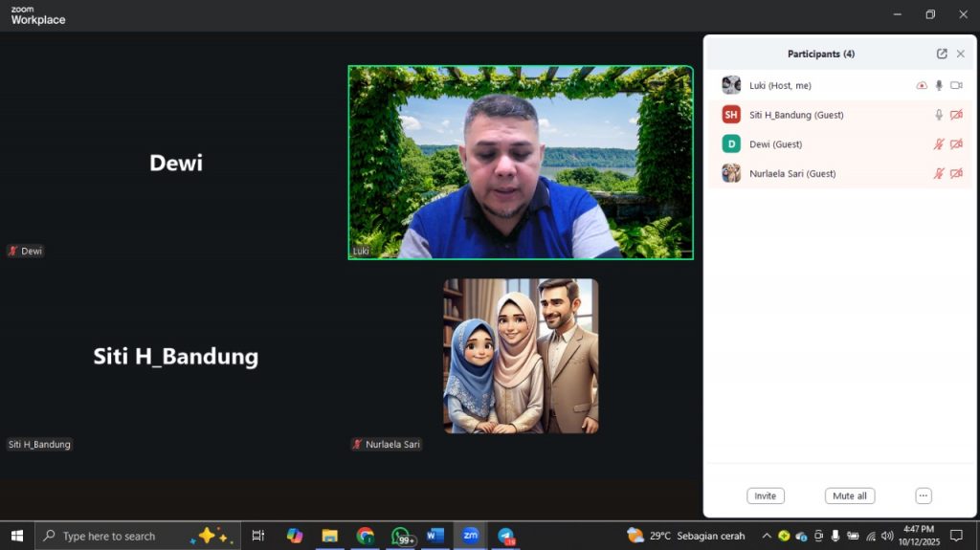980x550 pixels.
Task: Mute Luki's microphone in participants list
Action: pyautogui.click(x=939, y=85)
